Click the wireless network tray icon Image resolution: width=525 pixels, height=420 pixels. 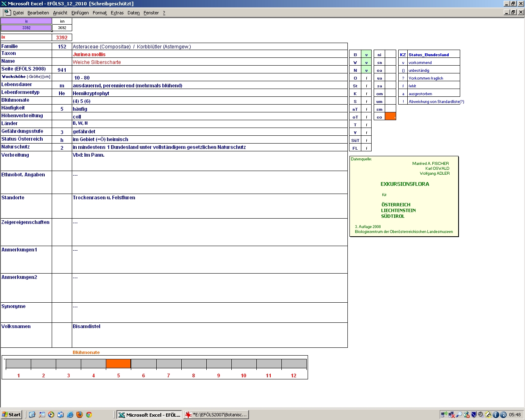[444, 415]
